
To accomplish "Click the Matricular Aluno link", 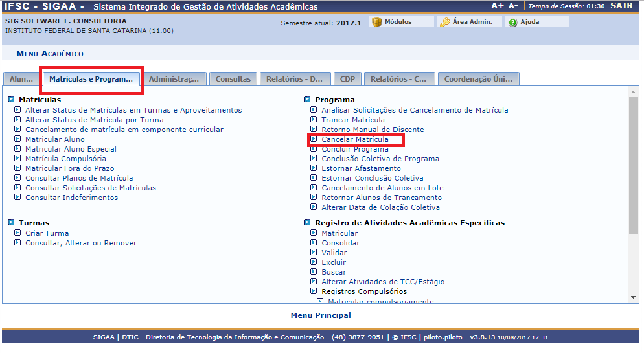I will pyautogui.click(x=54, y=139).
